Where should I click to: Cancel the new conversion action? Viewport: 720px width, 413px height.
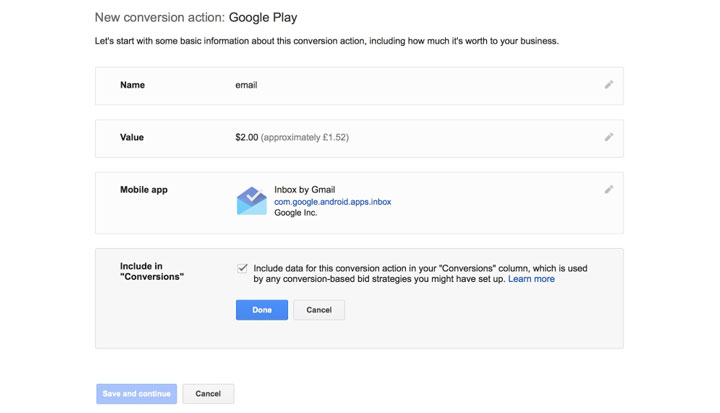(x=208, y=394)
